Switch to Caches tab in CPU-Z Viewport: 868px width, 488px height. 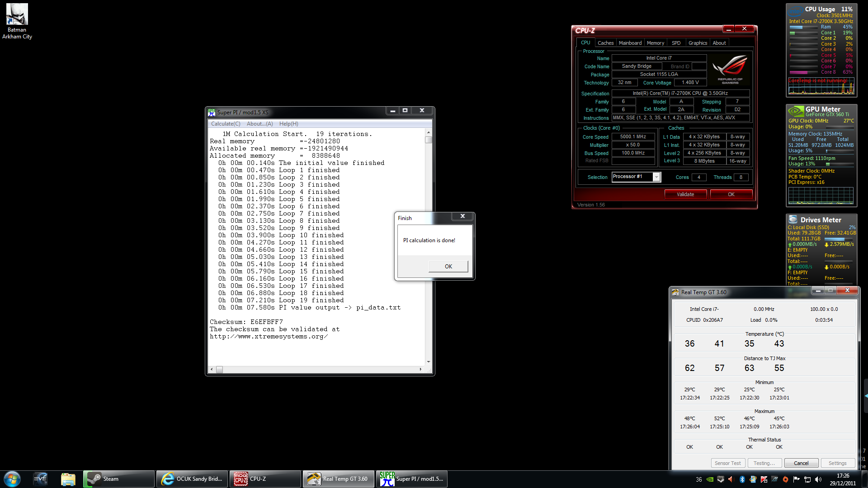[x=605, y=43]
